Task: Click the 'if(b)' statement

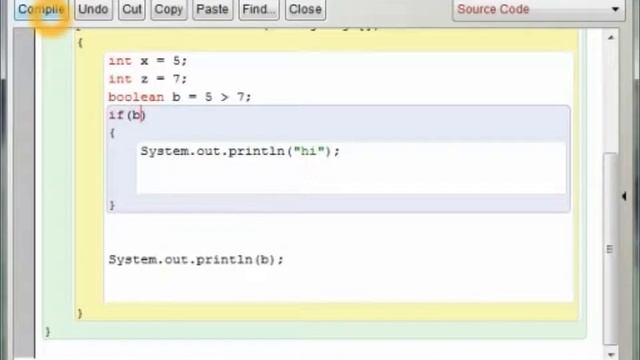Action: tap(127, 115)
